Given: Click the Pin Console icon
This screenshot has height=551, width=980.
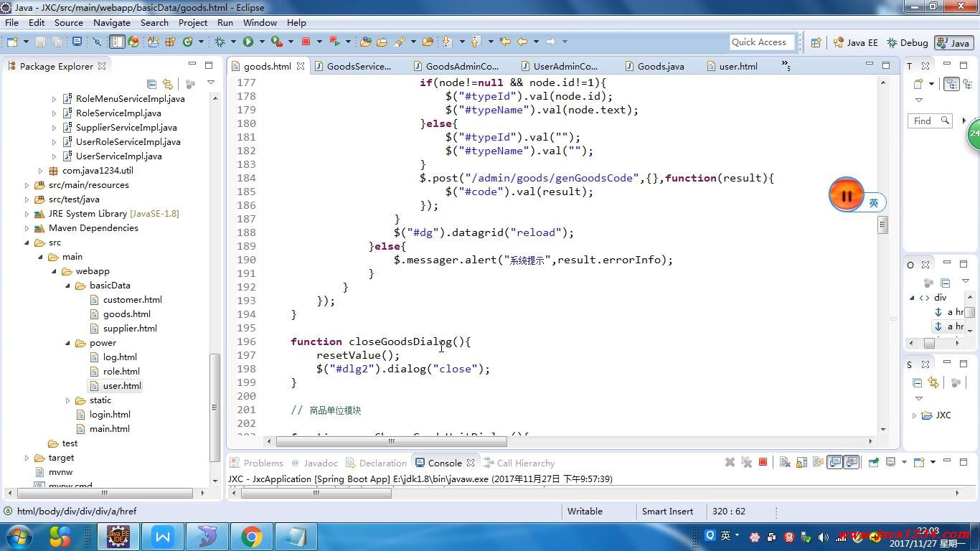Looking at the screenshot, I should 874,462.
